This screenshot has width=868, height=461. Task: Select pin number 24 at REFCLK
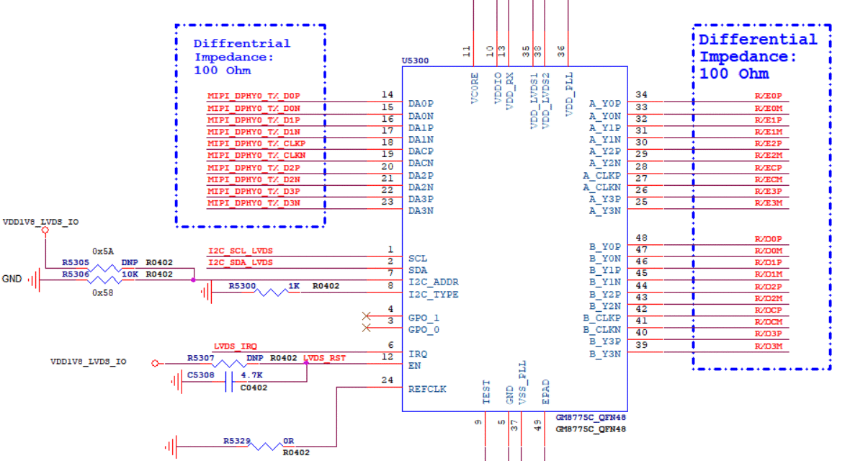point(388,380)
